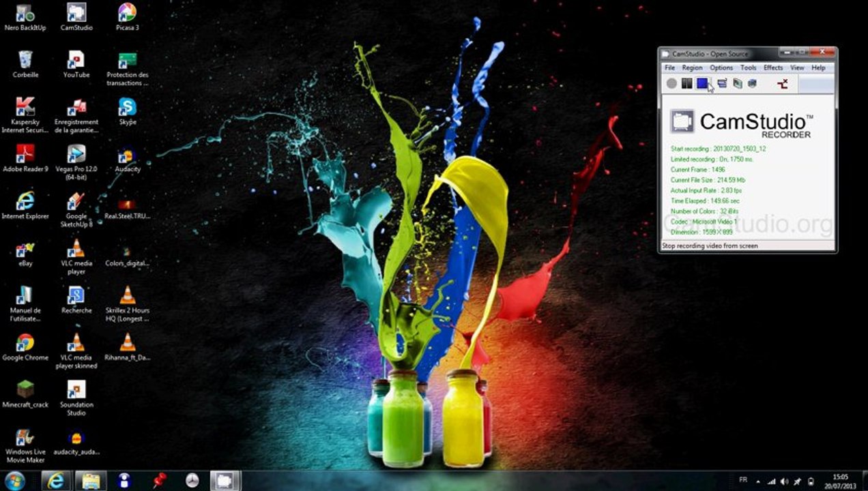
Task: Select the Internet Explorer desktop icon
Action: coord(25,205)
